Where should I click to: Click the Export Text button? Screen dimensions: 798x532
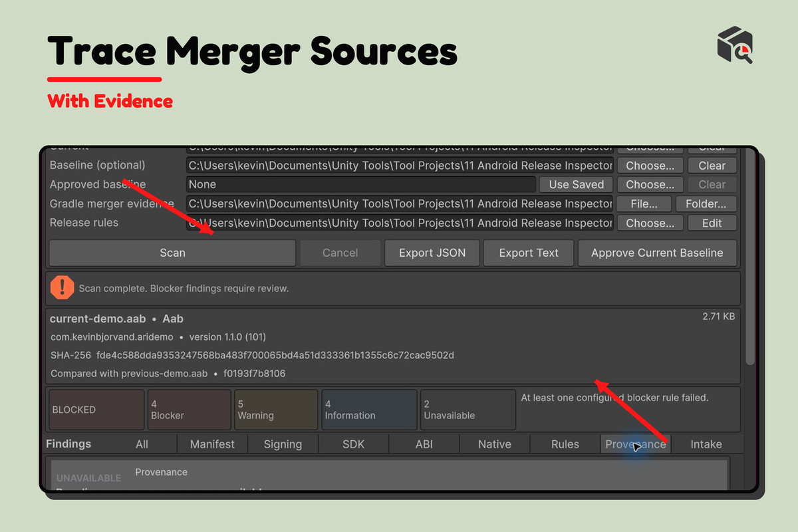tap(529, 253)
